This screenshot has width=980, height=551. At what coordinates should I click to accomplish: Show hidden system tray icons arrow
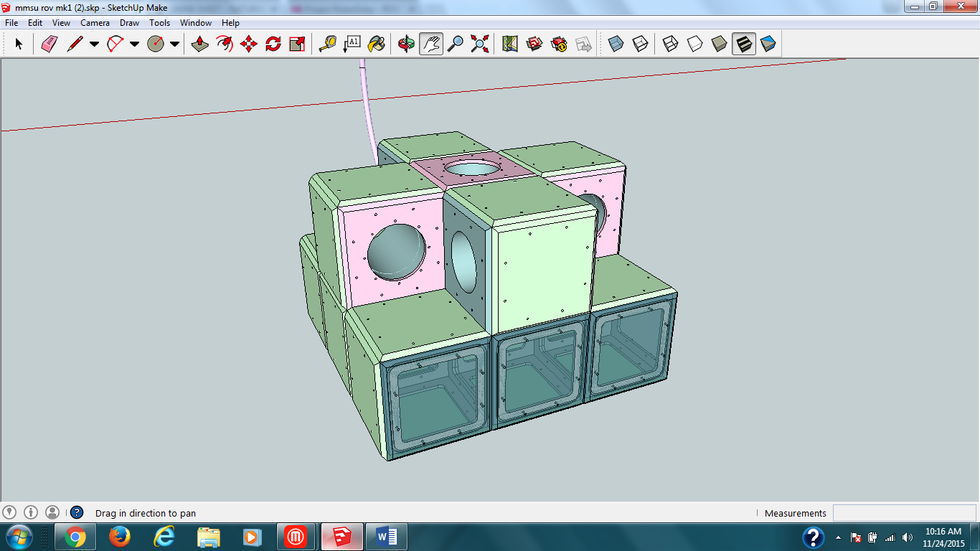(x=838, y=537)
